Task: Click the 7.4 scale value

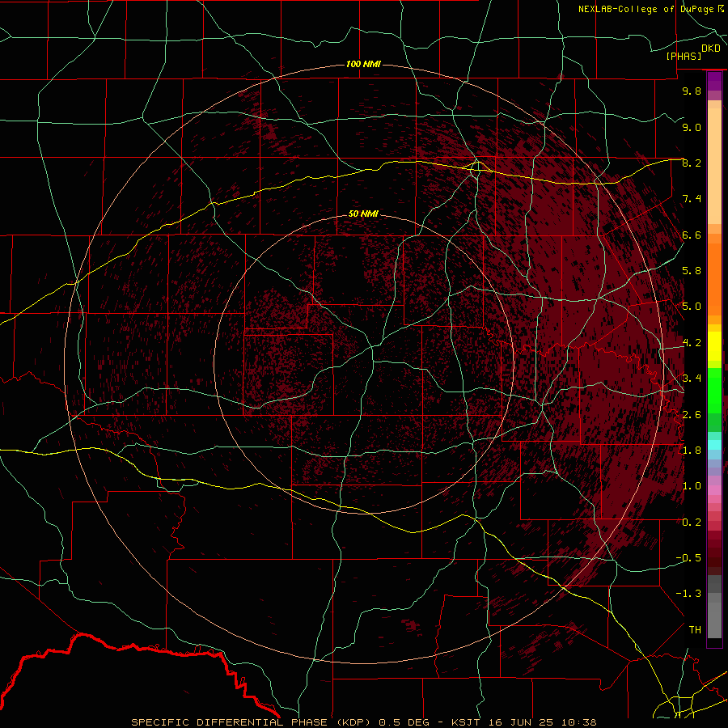Action: tap(692, 199)
